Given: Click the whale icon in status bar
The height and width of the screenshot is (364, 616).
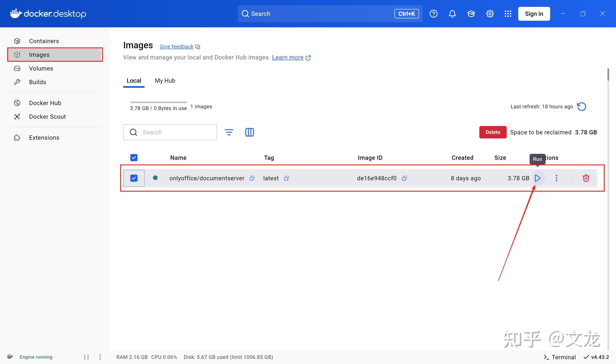Looking at the screenshot, I should click(10, 356).
